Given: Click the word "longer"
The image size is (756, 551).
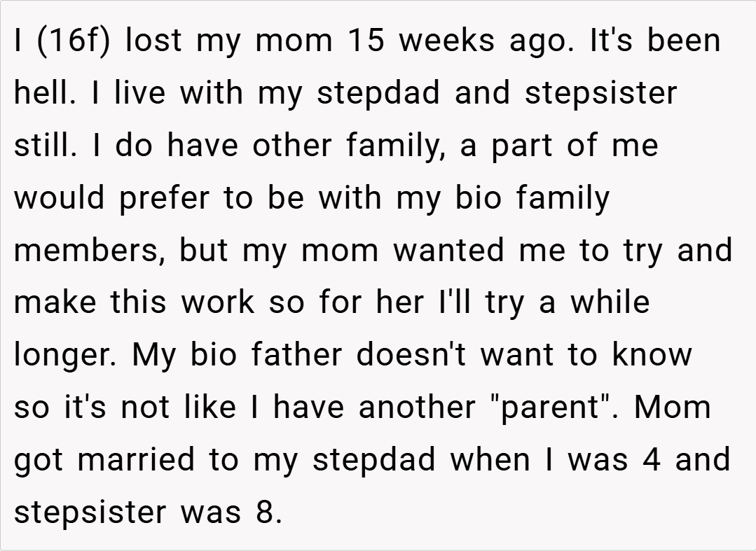Looking at the screenshot, I should (64, 355).
